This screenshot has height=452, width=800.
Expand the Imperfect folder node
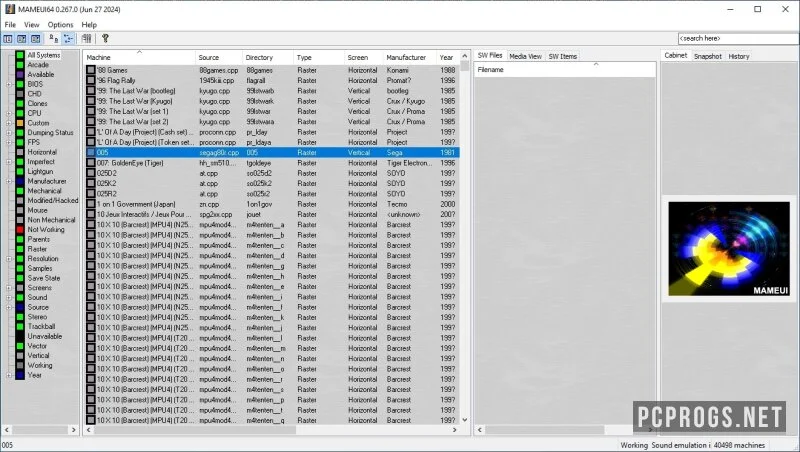pyautogui.click(x=9, y=162)
